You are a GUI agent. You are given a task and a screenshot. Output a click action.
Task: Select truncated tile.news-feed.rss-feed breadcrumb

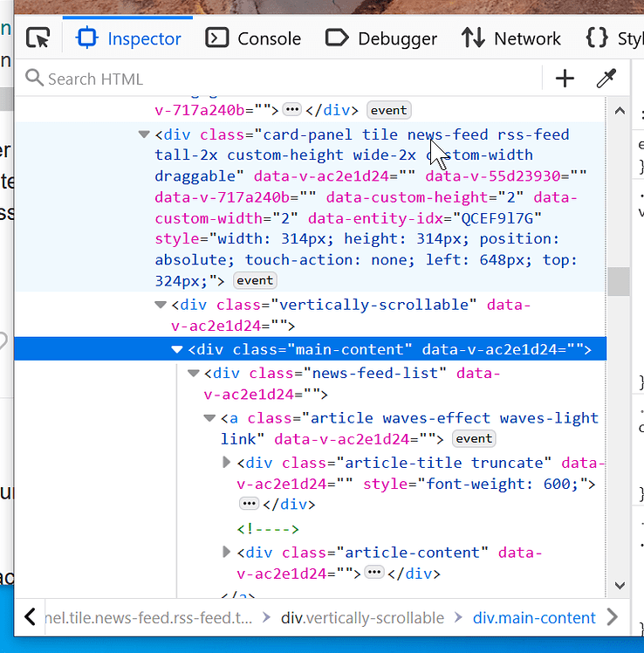[148, 618]
